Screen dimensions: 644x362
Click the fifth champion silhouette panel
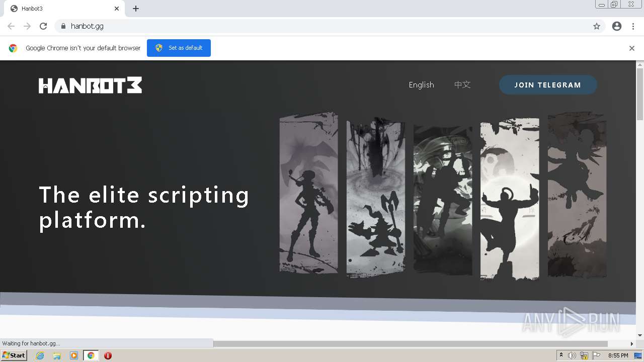tap(577, 194)
